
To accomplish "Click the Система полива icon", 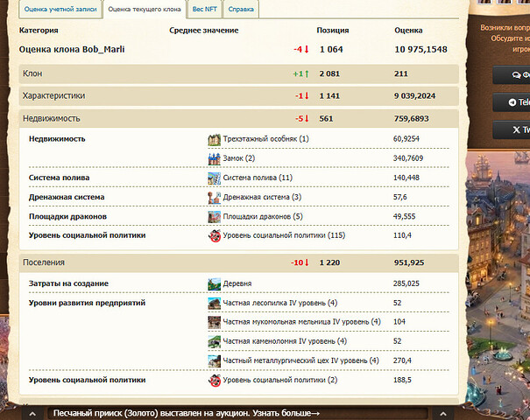I will click(214, 178).
